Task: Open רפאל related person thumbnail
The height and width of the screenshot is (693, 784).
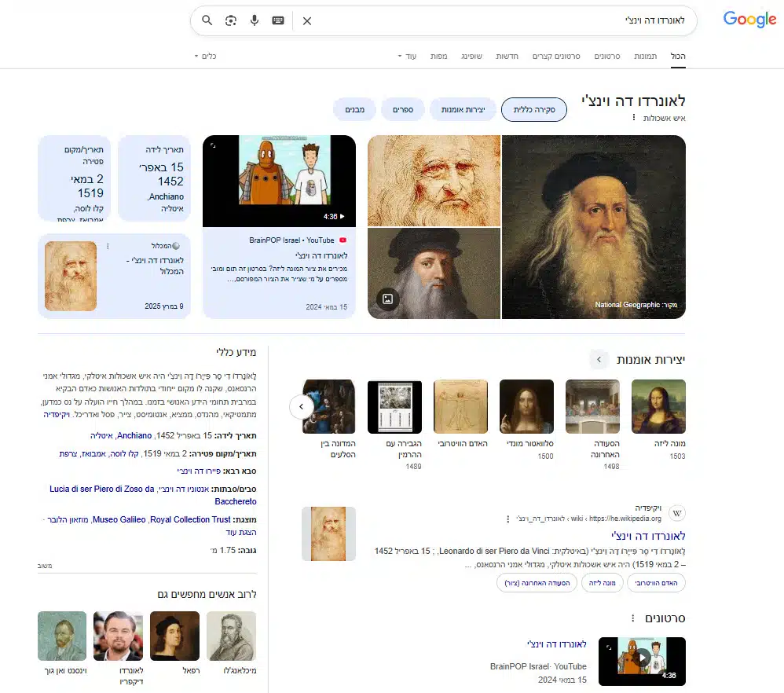Action: (x=174, y=636)
